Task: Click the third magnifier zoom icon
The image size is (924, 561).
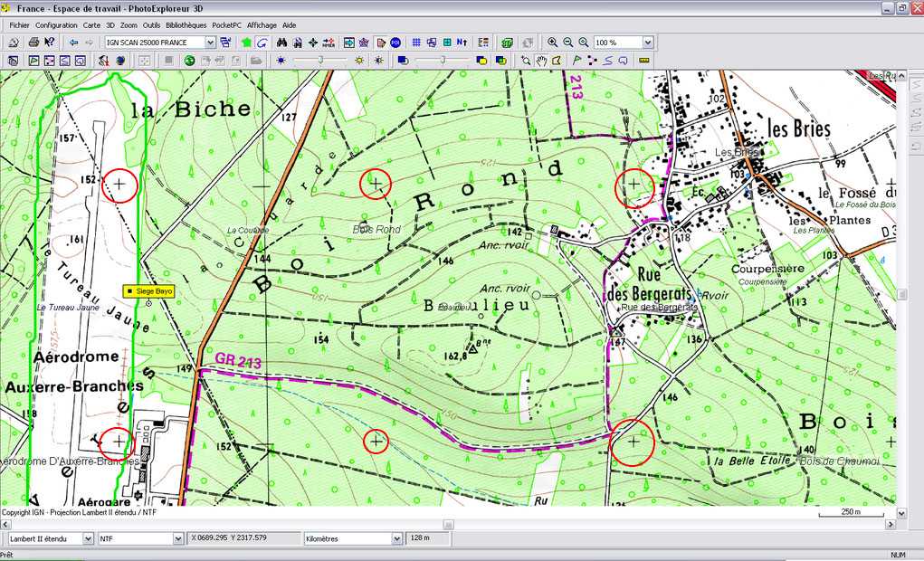Action: [584, 43]
